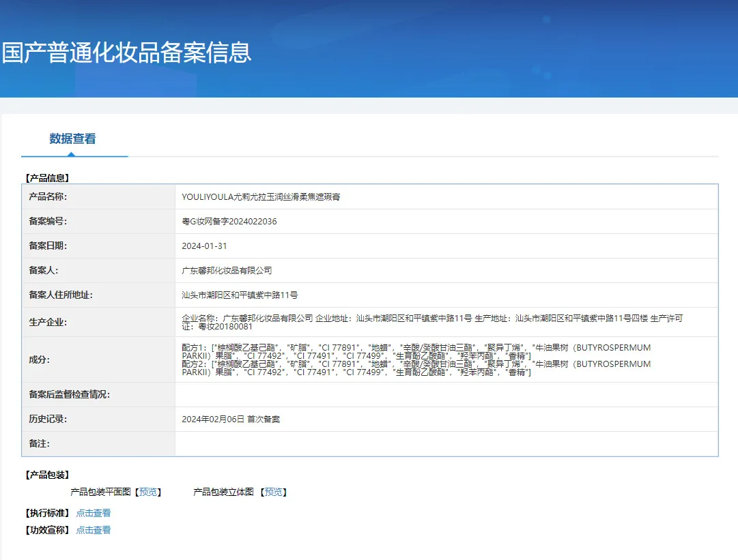Open 产品包装平面图 预览 link
This screenshot has height=560, width=738.
[148, 492]
